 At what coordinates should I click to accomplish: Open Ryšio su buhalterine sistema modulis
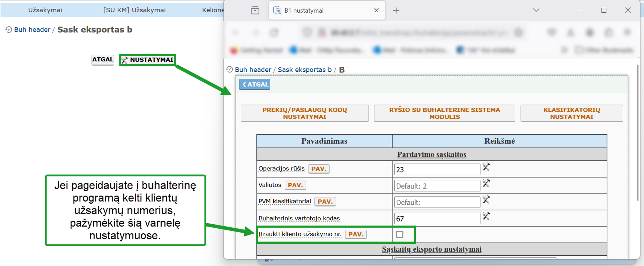(x=444, y=113)
